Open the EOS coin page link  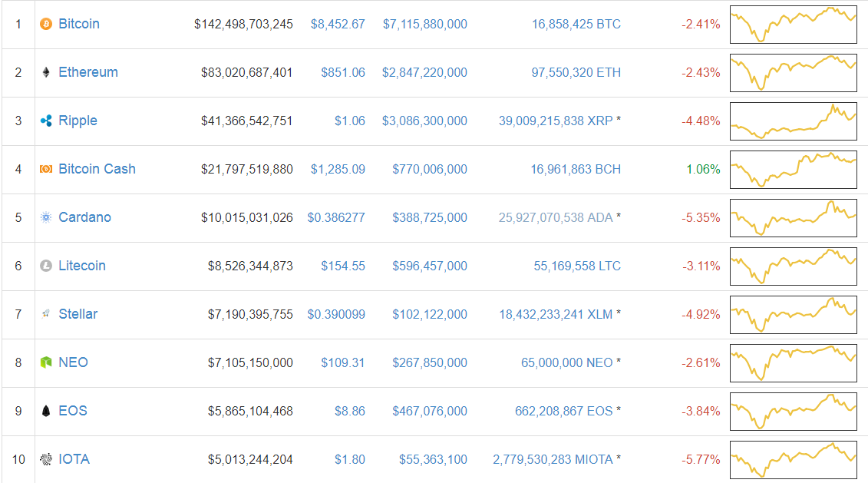pos(73,411)
